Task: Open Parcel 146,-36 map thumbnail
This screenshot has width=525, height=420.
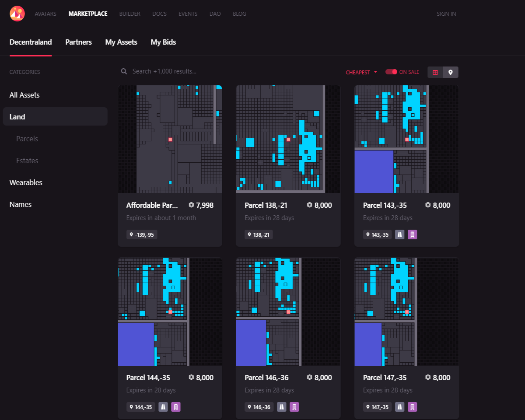Action: pyautogui.click(x=288, y=311)
